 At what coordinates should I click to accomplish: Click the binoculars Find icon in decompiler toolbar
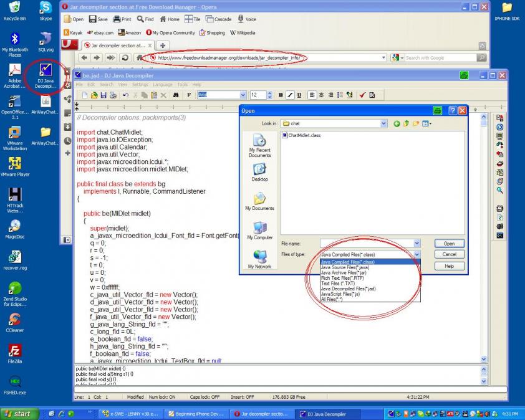[176, 95]
